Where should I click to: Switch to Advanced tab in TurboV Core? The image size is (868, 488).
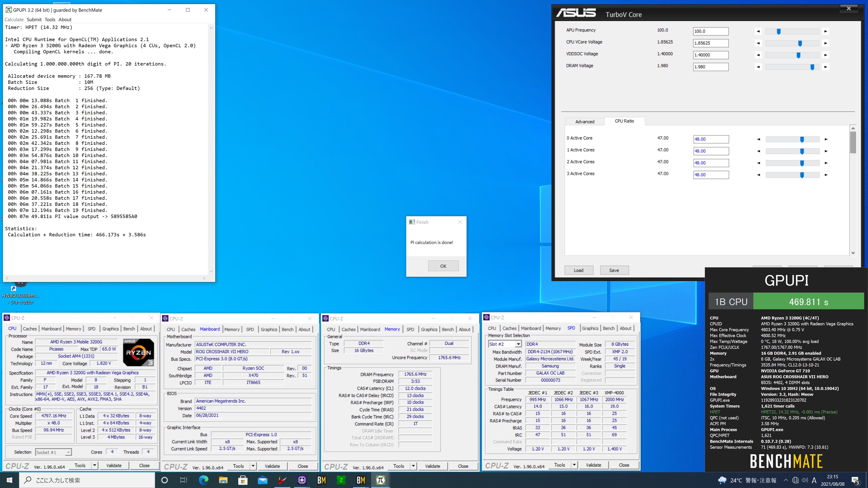[585, 122]
